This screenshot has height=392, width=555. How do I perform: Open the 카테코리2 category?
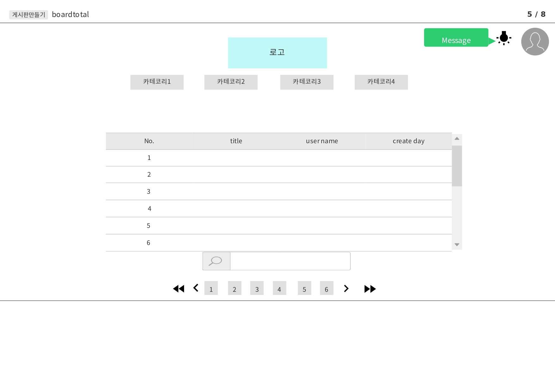point(231,82)
